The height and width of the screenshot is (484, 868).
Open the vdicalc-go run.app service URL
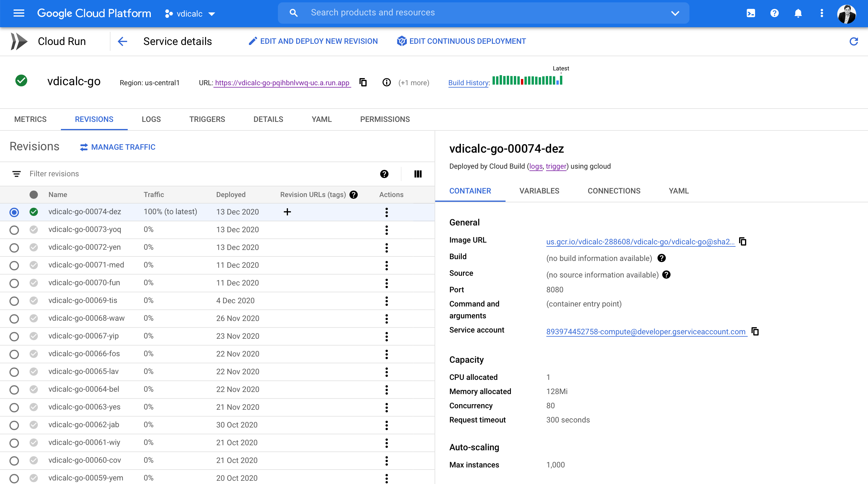[282, 83]
